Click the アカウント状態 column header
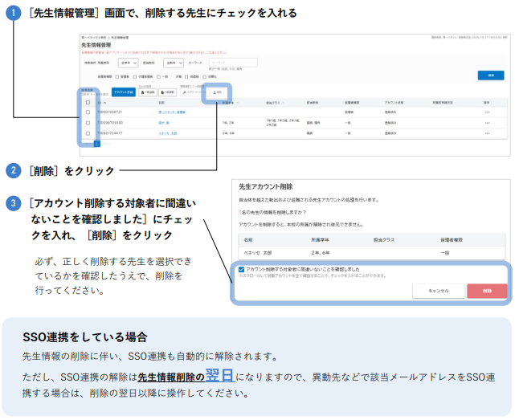515x420 pixels. (x=394, y=103)
